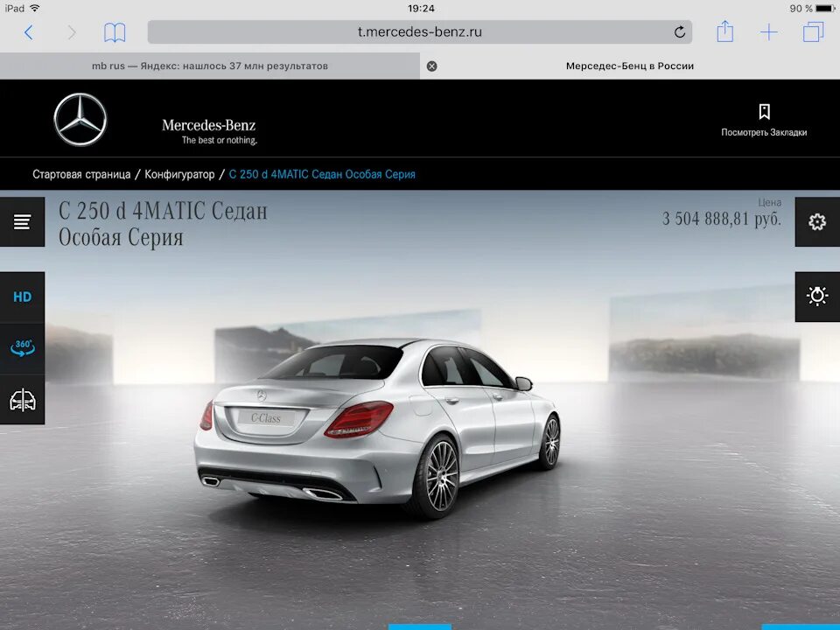Toggle day/night lighting icon
The height and width of the screenshot is (630, 840).
(x=817, y=297)
